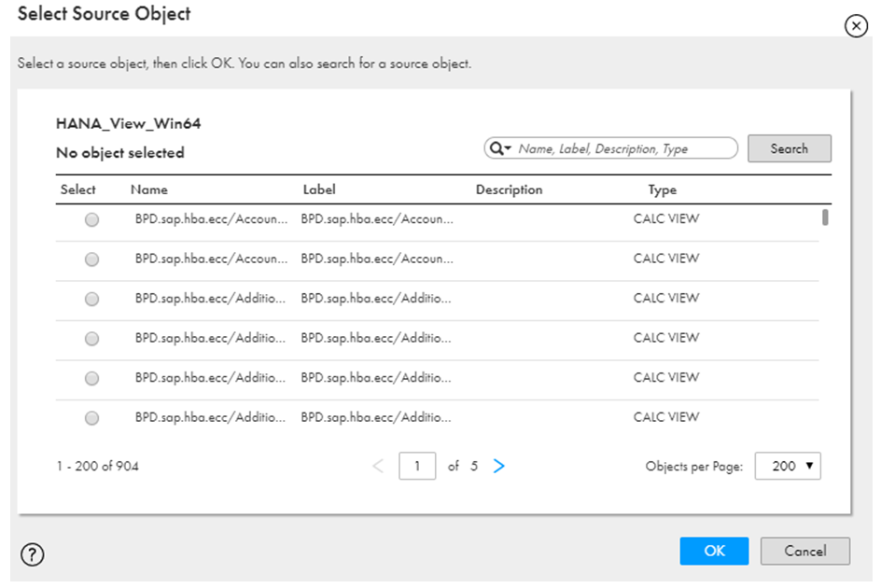Open the search magnifier filter dropdown
Screen dimensions: 881x588
tap(500, 148)
